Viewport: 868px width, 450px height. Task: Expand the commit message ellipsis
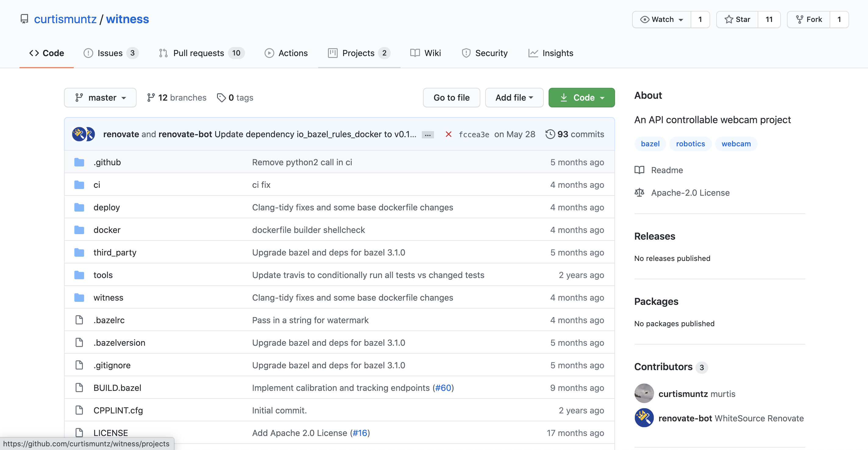click(x=428, y=135)
